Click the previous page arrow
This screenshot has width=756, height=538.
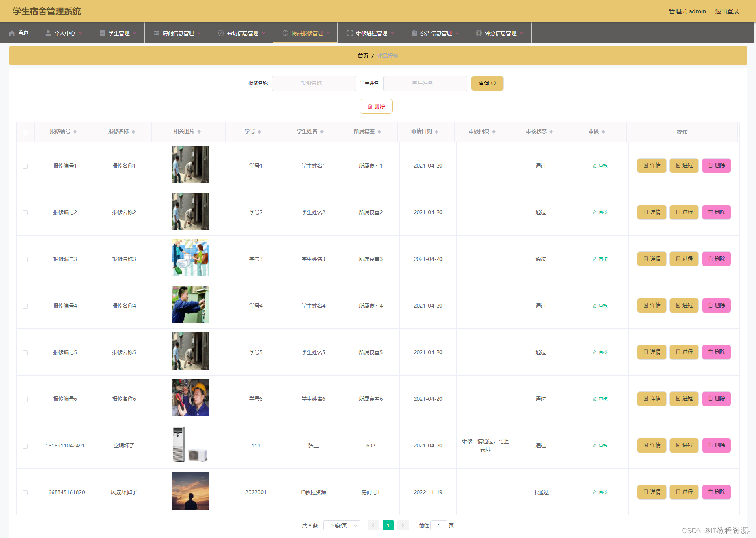(x=373, y=525)
